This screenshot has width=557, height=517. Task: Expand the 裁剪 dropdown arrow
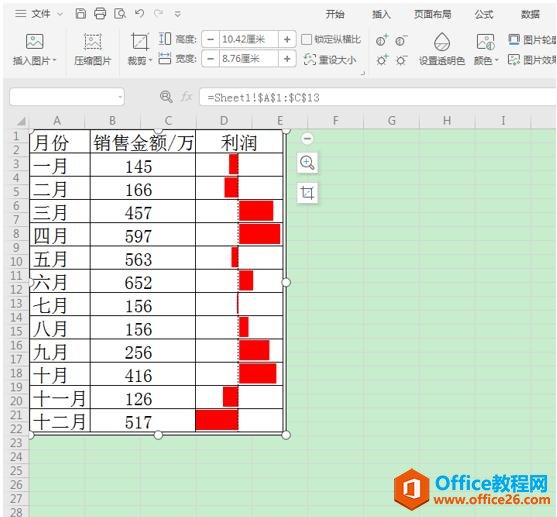(x=150, y=60)
